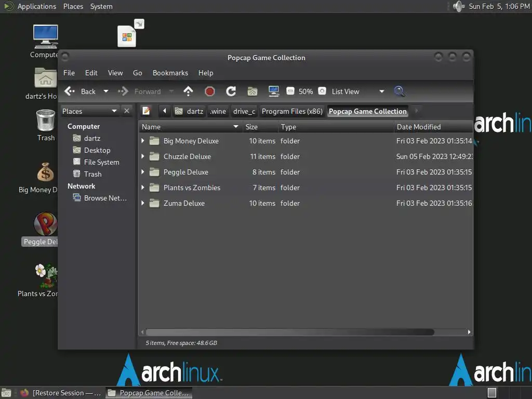Open Desktop in sidebar

click(x=91, y=150)
